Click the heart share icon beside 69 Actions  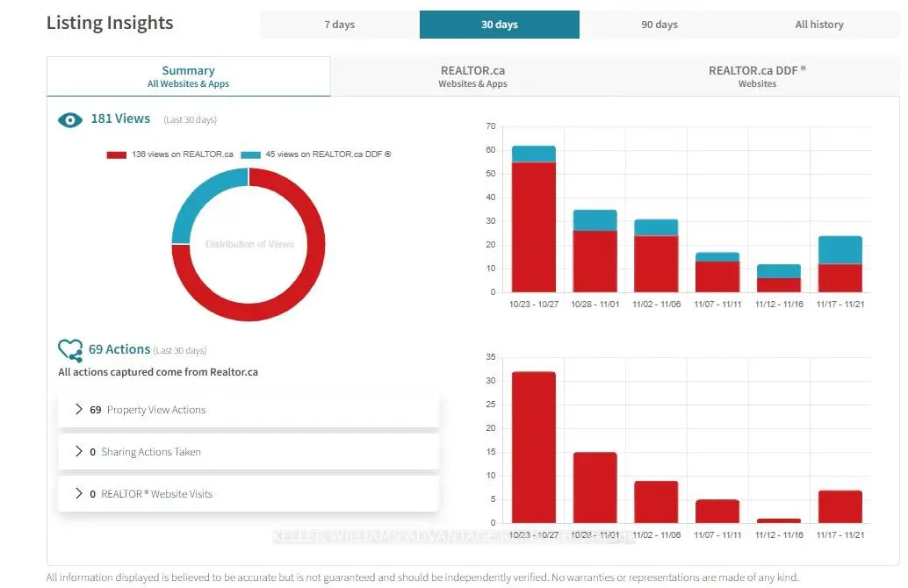click(70, 351)
